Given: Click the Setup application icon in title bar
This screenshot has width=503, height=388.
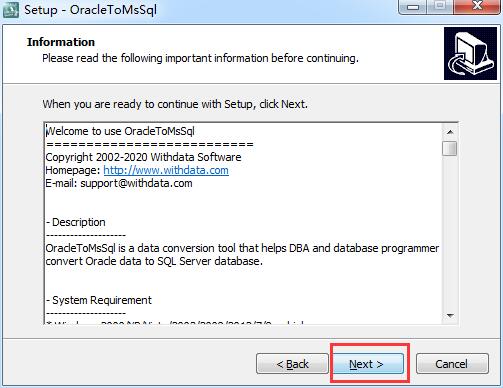Looking at the screenshot, I should (11, 10).
